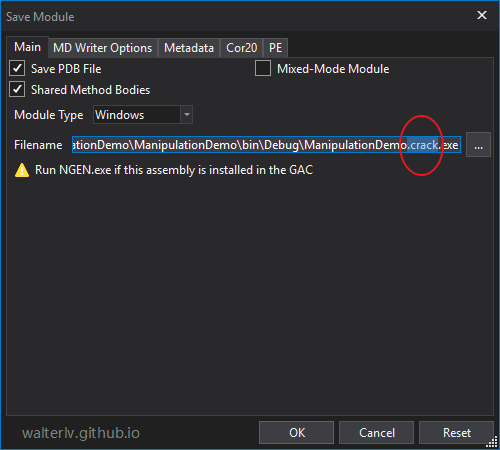Select the Main tab
Image resolution: width=500 pixels, height=450 pixels.
coord(28,47)
